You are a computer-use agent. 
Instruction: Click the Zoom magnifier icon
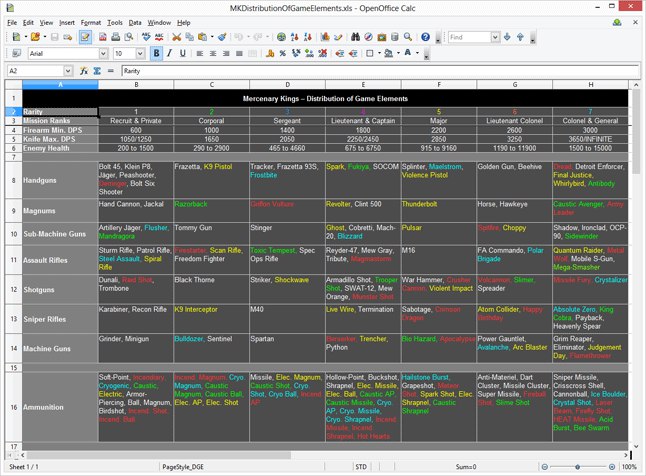coord(408,37)
